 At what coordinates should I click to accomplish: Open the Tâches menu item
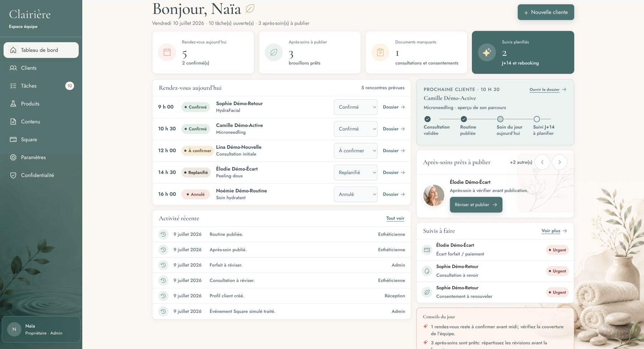coord(41,86)
